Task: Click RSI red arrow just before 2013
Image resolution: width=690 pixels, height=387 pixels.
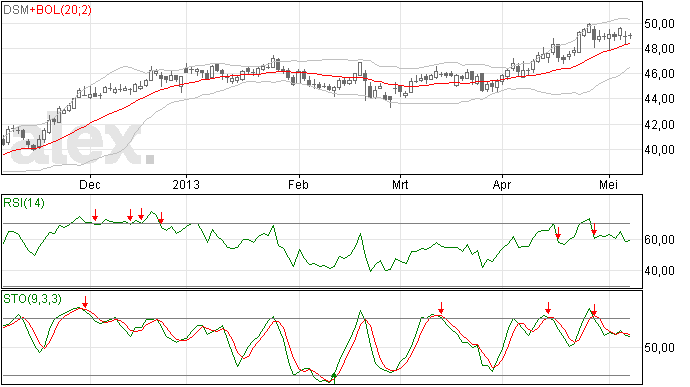Action: (x=161, y=217)
